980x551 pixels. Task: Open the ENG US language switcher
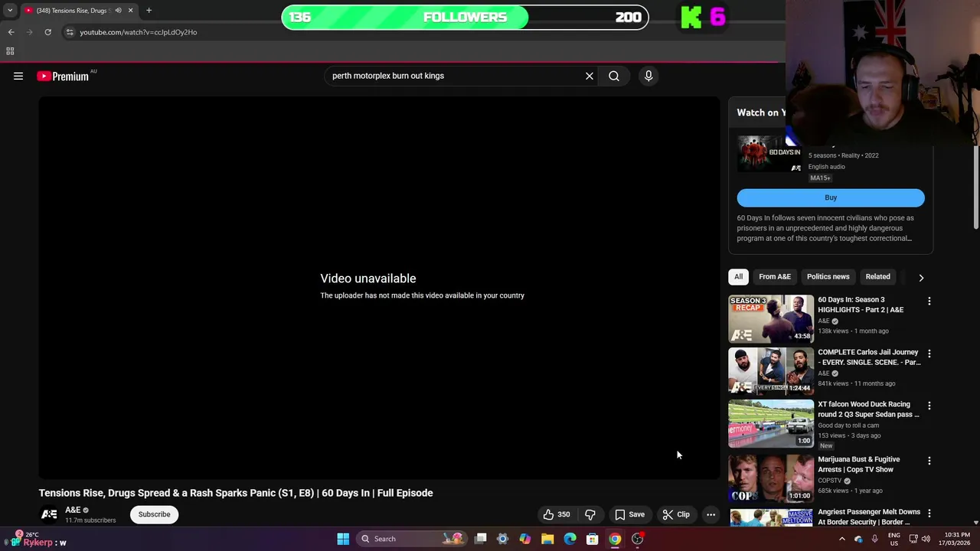click(x=893, y=539)
